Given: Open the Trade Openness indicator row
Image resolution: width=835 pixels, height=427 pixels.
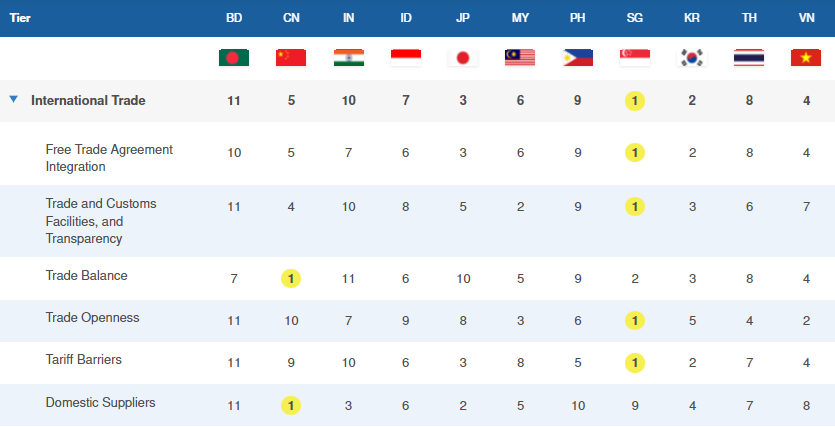Looking at the screenshot, I should (x=92, y=318).
